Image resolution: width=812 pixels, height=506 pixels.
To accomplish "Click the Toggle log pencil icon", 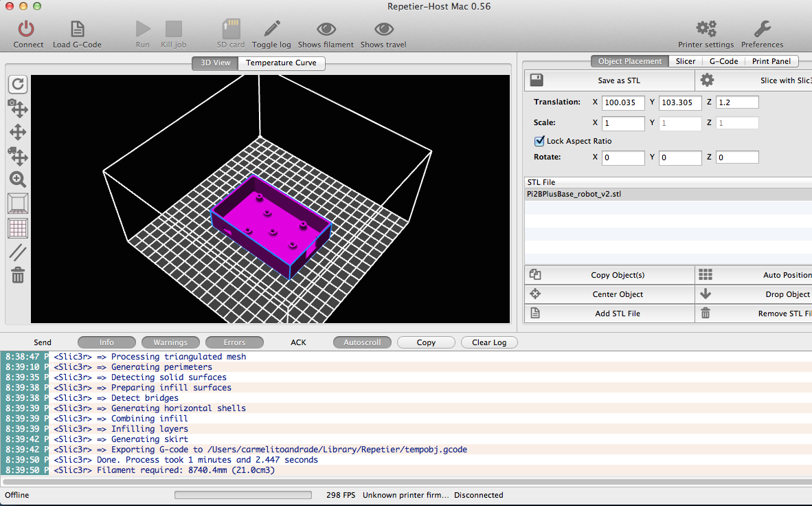I will 272,29.
